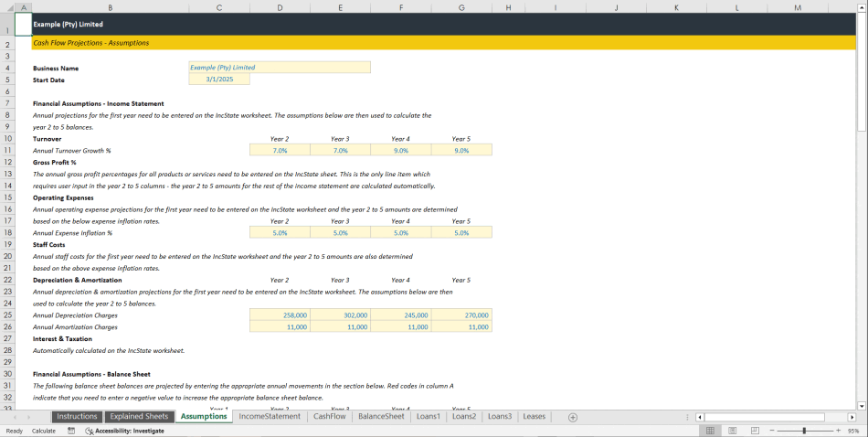Click the 95% zoom level button
This screenshot has width=868, height=437.
pyautogui.click(x=854, y=431)
